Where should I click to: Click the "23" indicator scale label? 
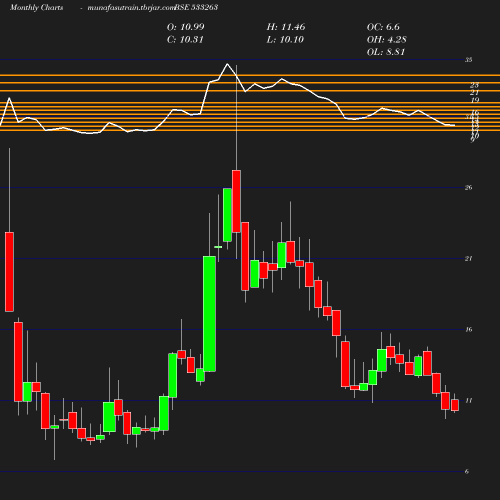tap(475, 85)
